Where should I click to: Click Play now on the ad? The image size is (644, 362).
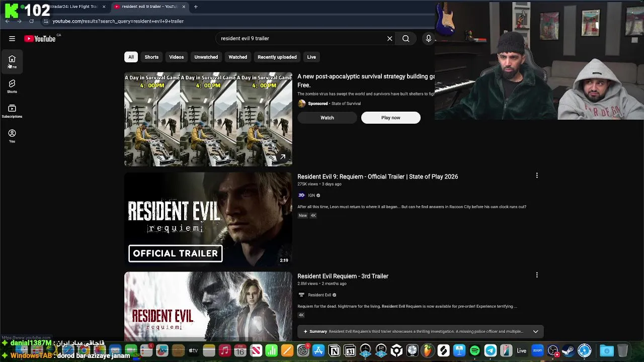390,118
